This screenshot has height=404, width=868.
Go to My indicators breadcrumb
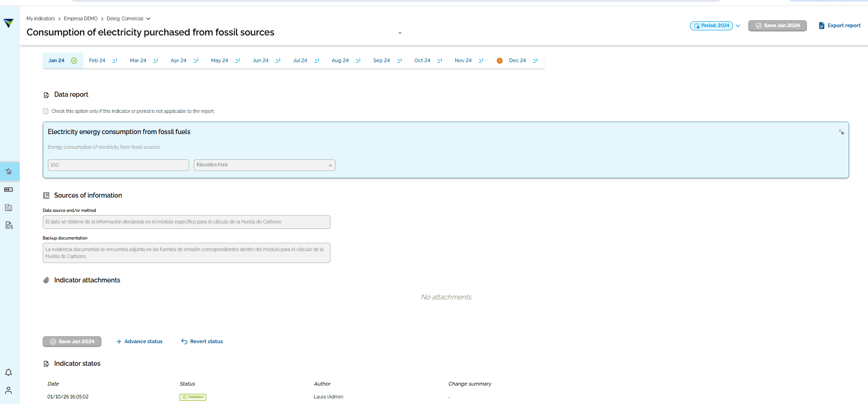tap(41, 19)
